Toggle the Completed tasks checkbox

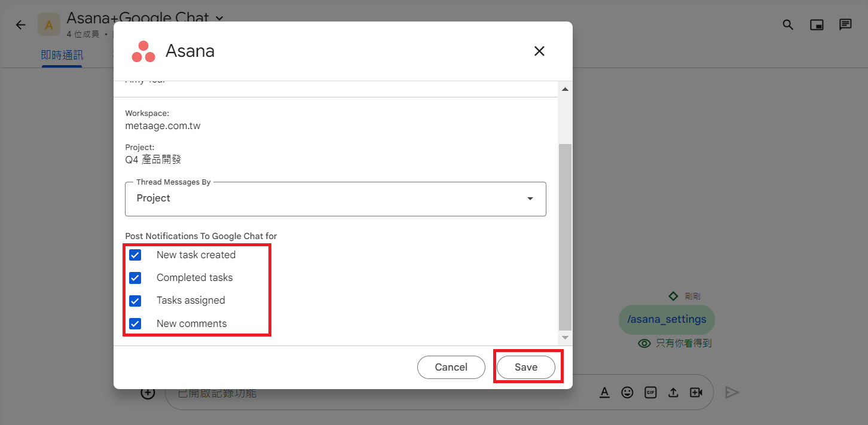coord(135,278)
